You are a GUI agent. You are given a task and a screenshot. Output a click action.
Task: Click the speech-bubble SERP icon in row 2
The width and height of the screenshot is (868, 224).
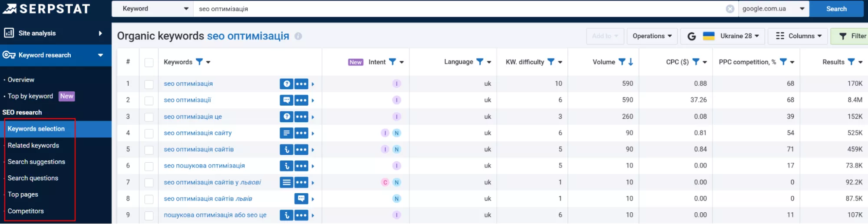(287, 100)
